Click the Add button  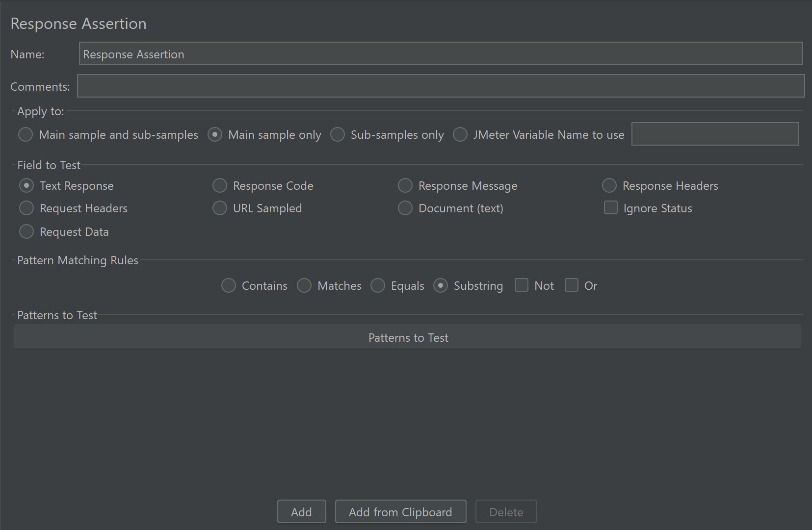(301, 512)
